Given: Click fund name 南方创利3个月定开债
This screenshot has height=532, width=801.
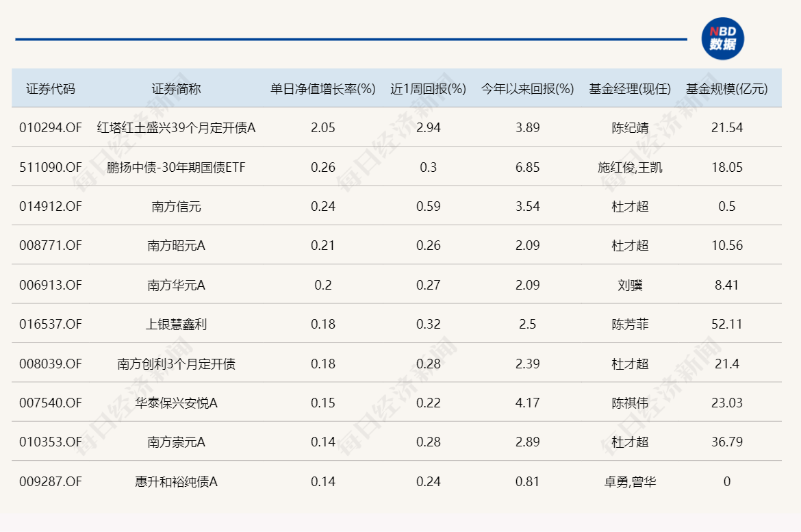Looking at the screenshot, I should pyautogui.click(x=176, y=364).
